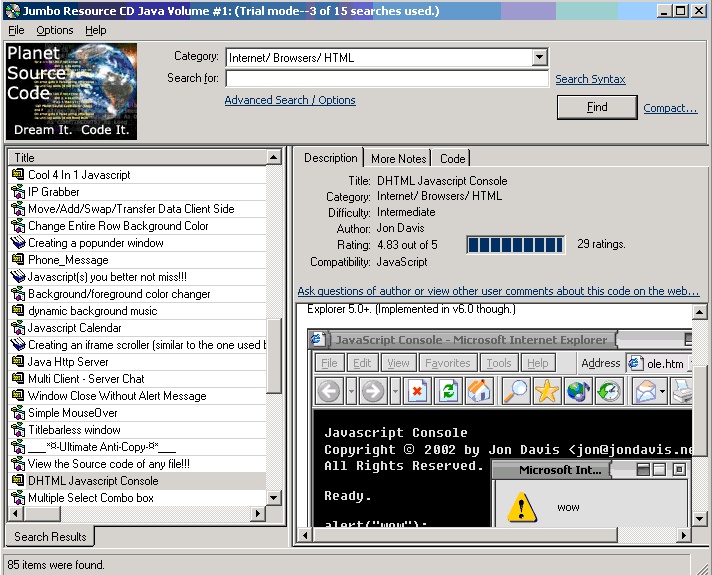Switch to the More Notes tab
The height and width of the screenshot is (575, 712).
tap(399, 159)
